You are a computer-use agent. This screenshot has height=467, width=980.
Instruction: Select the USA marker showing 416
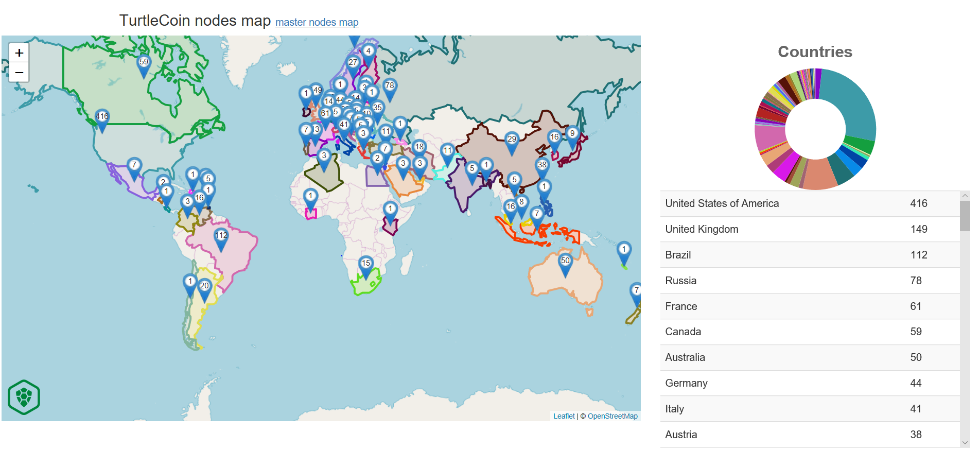(102, 120)
